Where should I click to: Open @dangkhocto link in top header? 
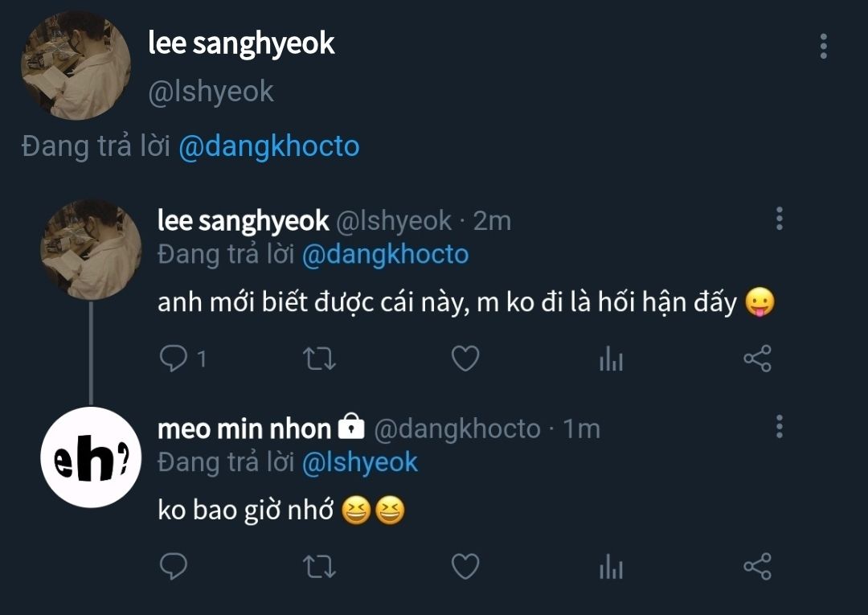pos(268,147)
